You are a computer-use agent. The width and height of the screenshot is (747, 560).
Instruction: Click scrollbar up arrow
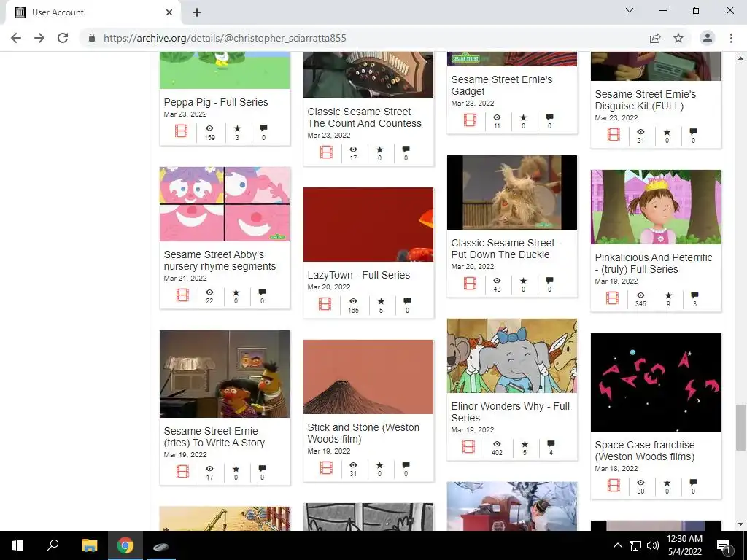pos(740,58)
